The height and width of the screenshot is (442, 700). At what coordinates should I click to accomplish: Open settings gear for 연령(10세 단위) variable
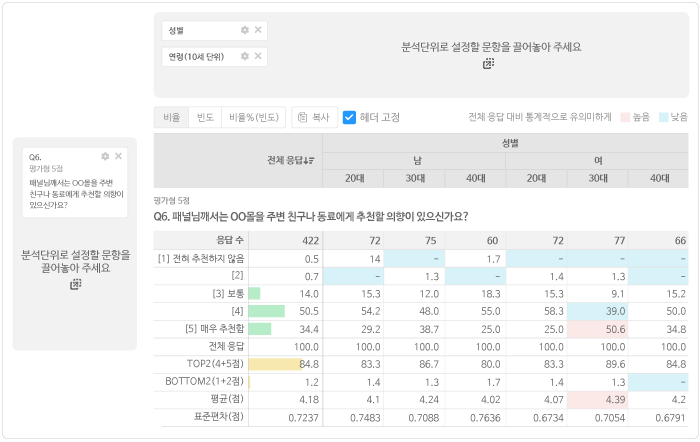coord(245,56)
